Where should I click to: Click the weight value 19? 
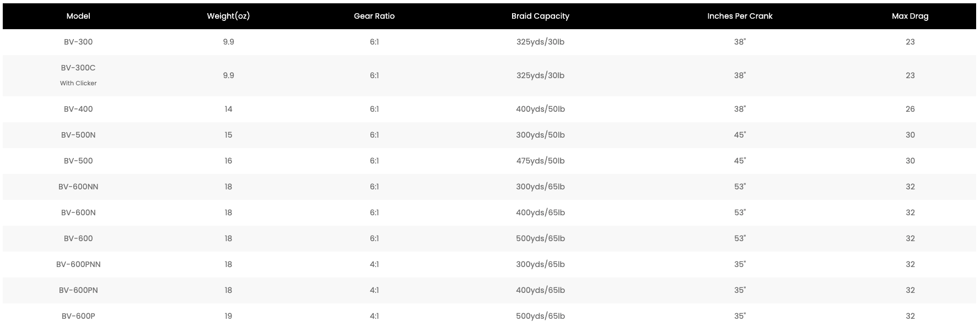pyautogui.click(x=228, y=316)
